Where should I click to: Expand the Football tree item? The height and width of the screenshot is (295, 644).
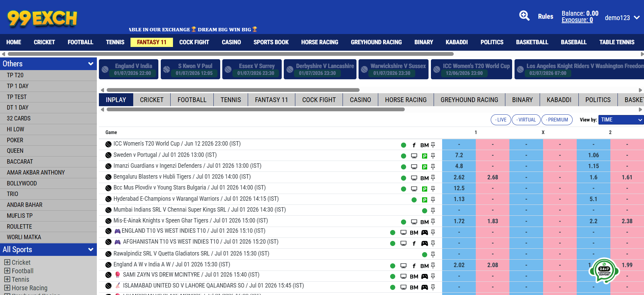pos(7,271)
